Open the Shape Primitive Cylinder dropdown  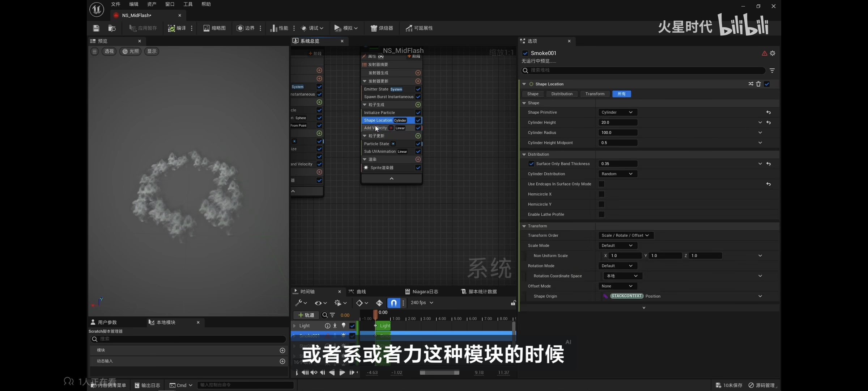coord(617,112)
